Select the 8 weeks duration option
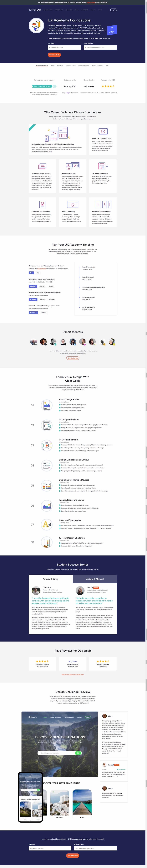This screenshot has width=147, height=868. 52,299
